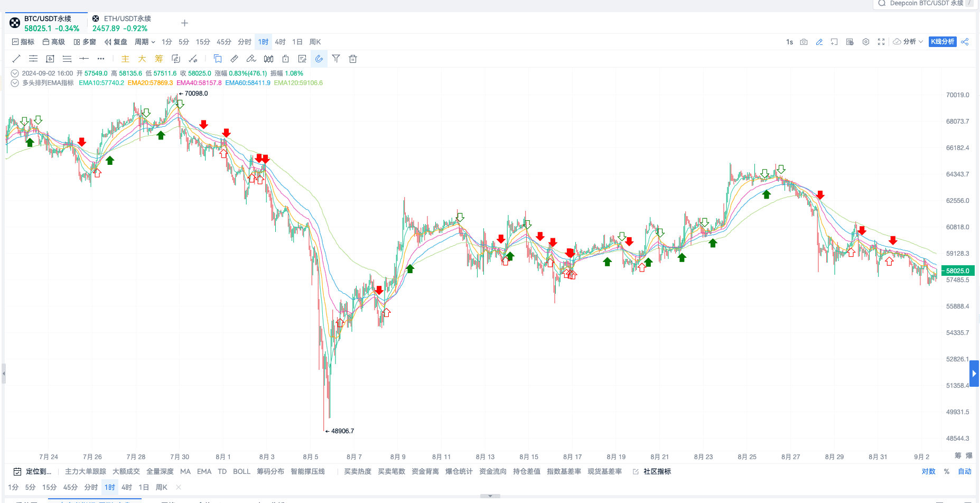Screen dimensions: 980x503
Task: Switch top timeframe to 周K
Action: (x=315, y=42)
